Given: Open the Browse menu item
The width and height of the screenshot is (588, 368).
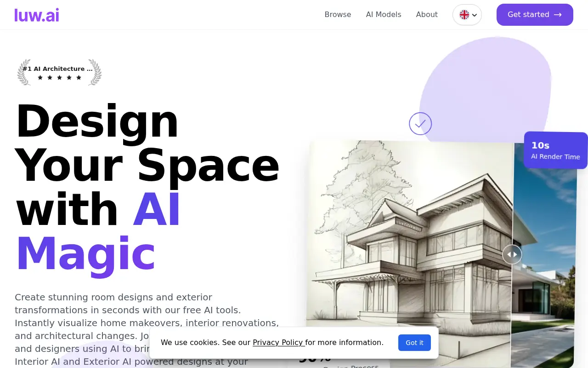Looking at the screenshot, I should click(338, 15).
